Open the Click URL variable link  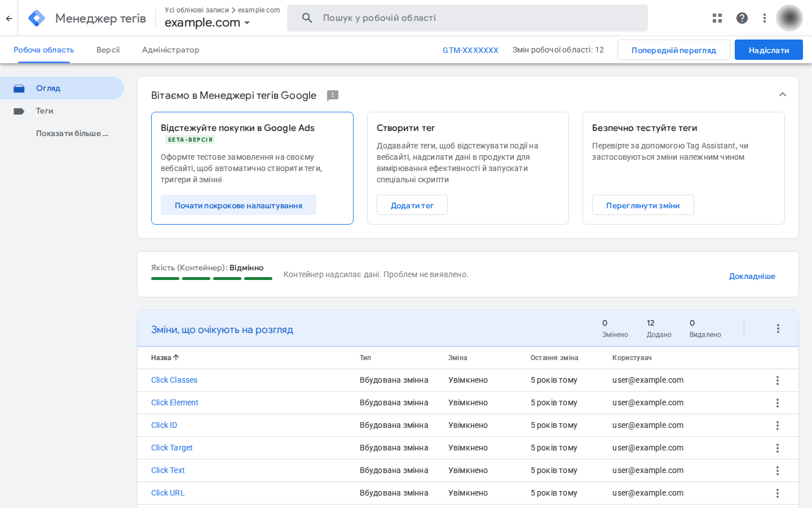tap(168, 493)
